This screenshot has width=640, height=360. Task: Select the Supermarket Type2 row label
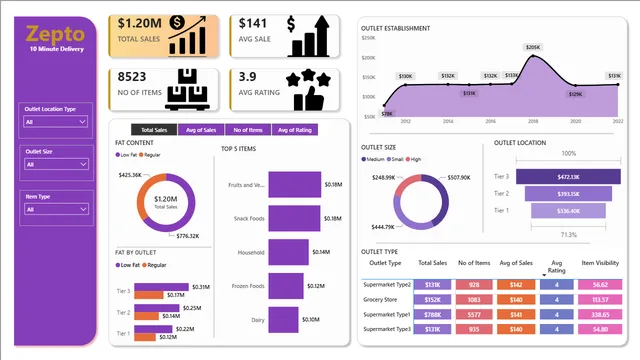point(387,284)
